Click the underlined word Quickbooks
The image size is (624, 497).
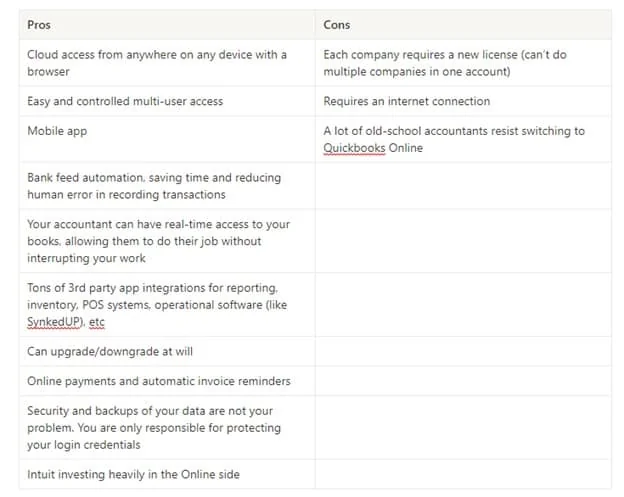click(x=354, y=148)
